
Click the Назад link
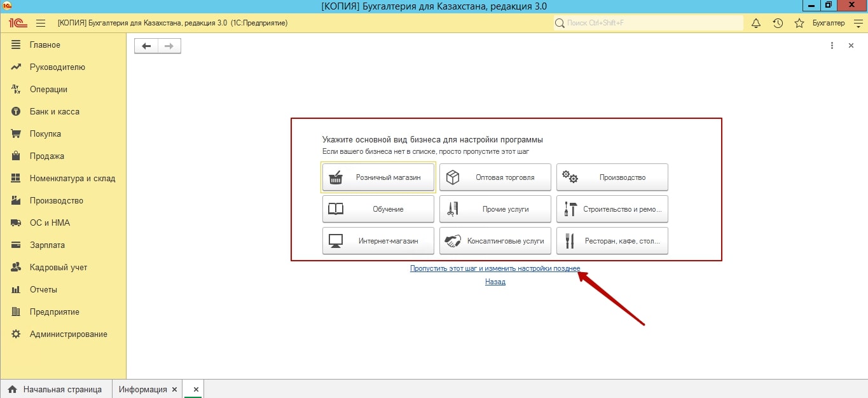pyautogui.click(x=495, y=282)
